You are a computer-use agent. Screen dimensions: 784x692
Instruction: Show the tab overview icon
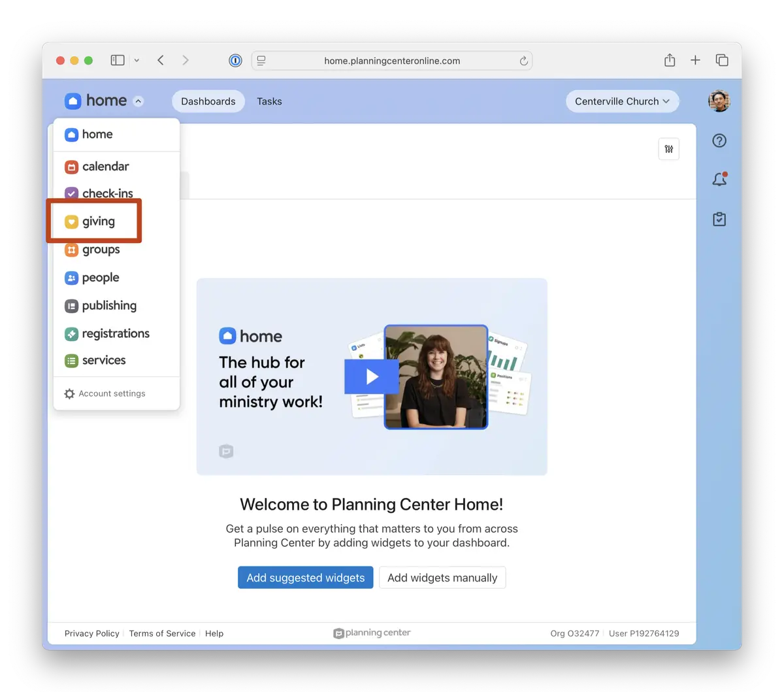point(722,60)
